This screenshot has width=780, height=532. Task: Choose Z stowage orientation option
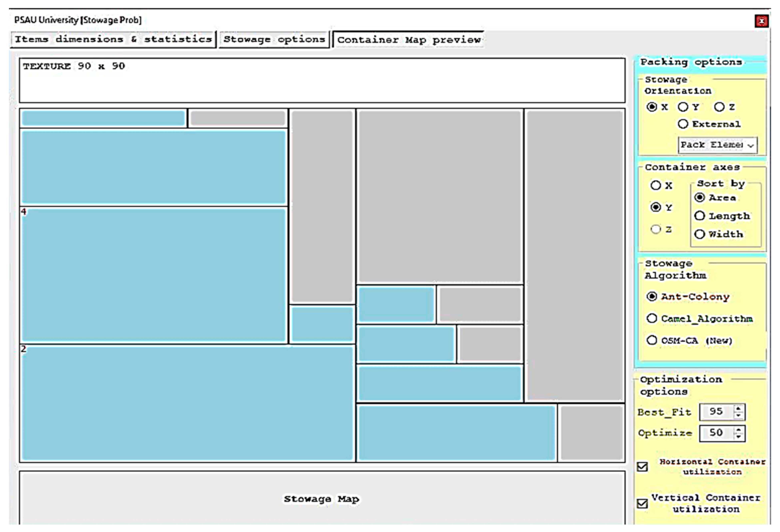(x=719, y=107)
